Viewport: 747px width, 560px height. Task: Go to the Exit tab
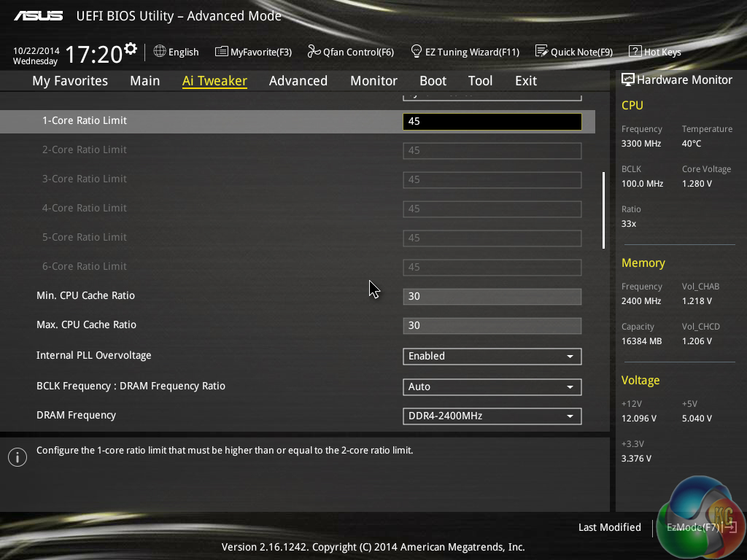[x=525, y=81]
